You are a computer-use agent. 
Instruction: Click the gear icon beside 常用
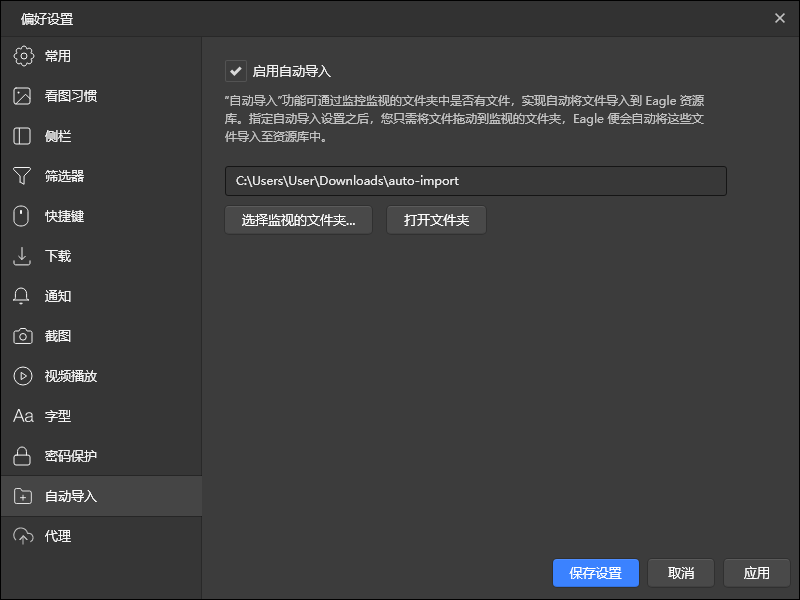23,56
